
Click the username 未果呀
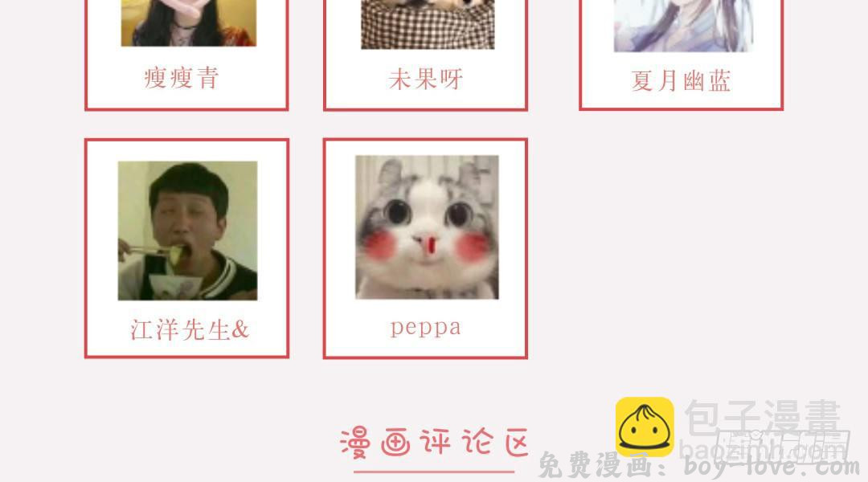(426, 80)
